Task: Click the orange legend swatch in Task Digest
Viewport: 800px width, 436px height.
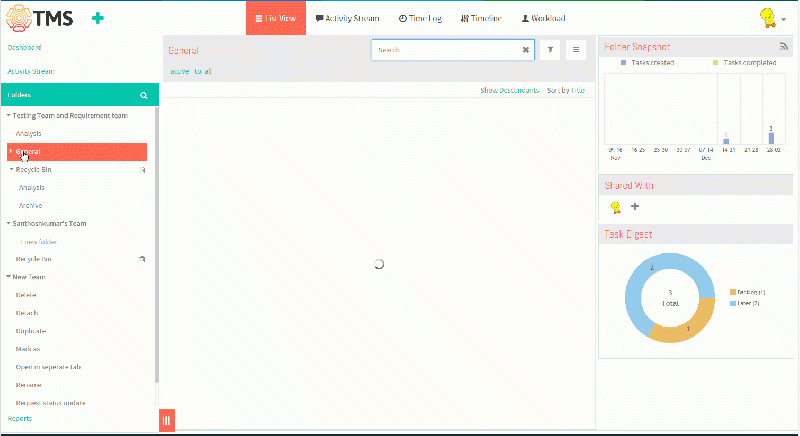Action: pos(733,292)
